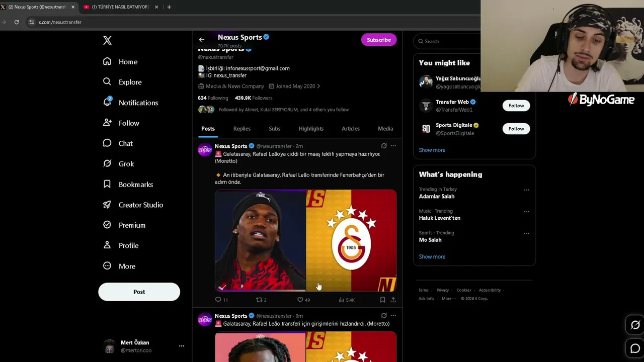Viewport: 644px width, 362px height.
Task: Click the X logo in the sidebar
Action: (107, 40)
